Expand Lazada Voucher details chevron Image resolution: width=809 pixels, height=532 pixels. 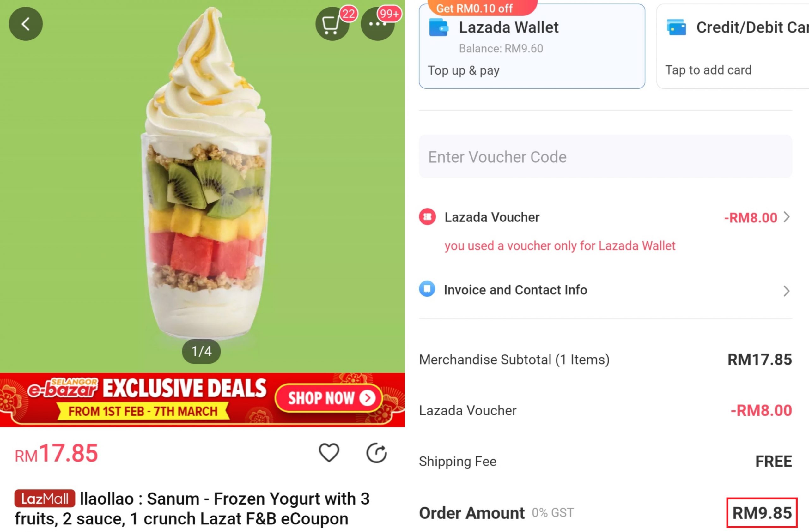[787, 217]
